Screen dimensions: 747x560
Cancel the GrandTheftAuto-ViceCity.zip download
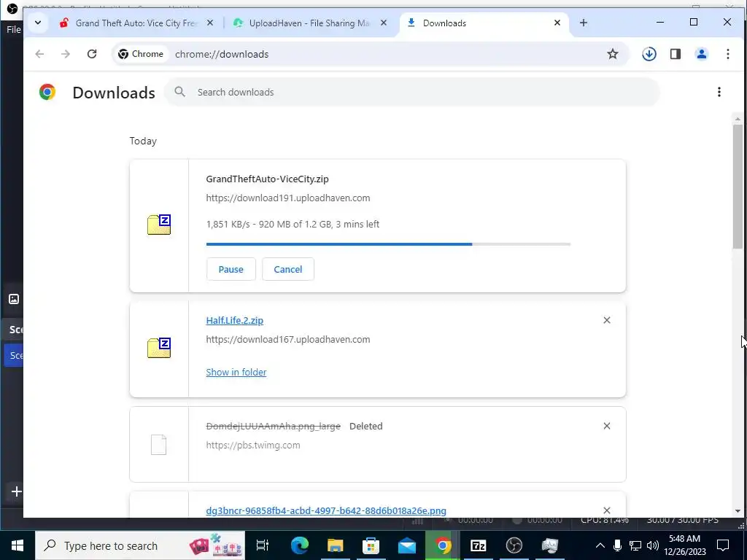coord(287,269)
